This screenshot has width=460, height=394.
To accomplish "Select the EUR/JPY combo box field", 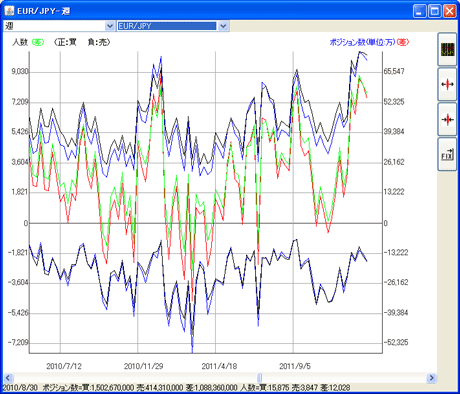I will click(173, 26).
